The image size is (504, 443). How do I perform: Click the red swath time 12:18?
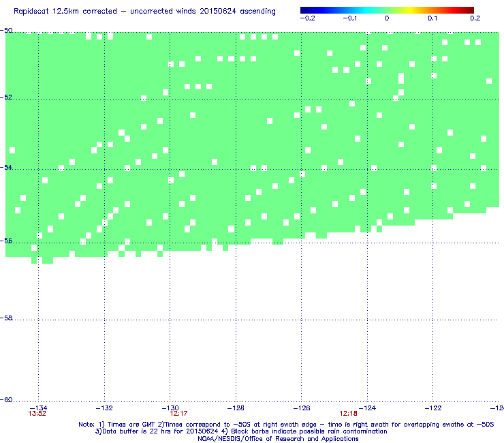[349, 414]
